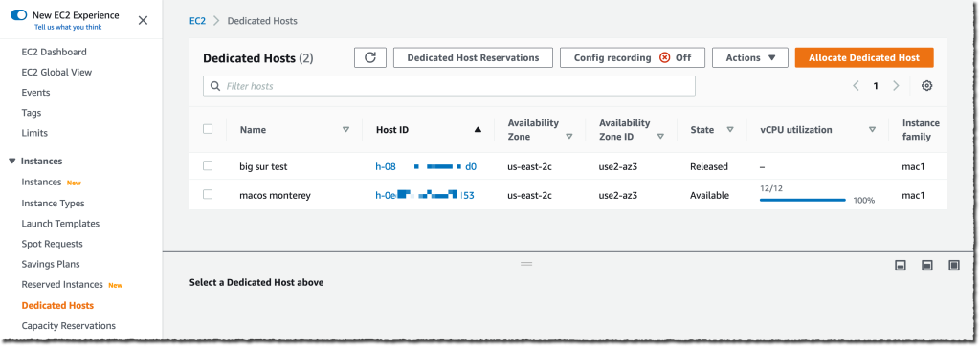Minimize the details panel with first layout icon

point(901,266)
